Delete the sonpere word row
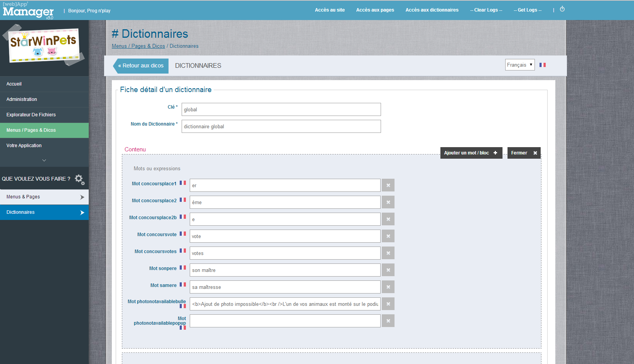 388,270
